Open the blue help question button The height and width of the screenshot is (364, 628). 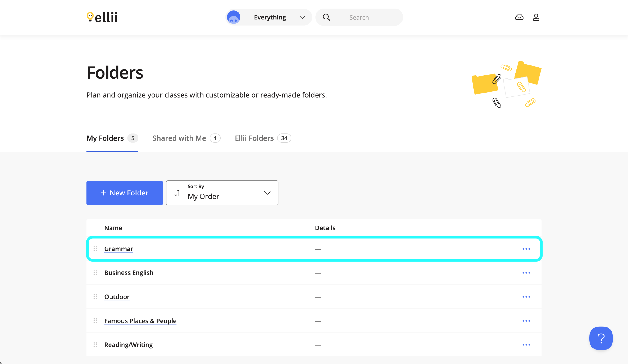(601, 338)
